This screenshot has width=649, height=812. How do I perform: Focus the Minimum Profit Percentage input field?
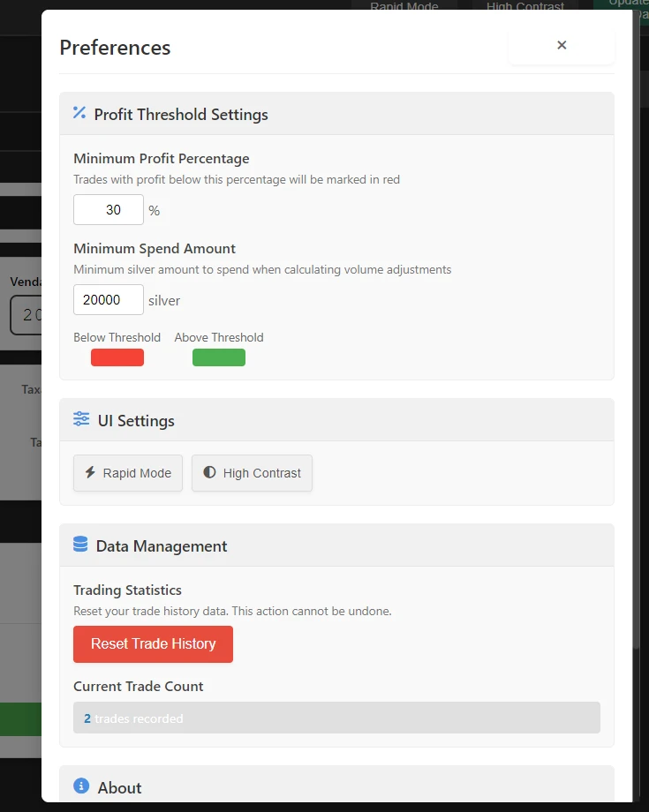[x=109, y=210]
